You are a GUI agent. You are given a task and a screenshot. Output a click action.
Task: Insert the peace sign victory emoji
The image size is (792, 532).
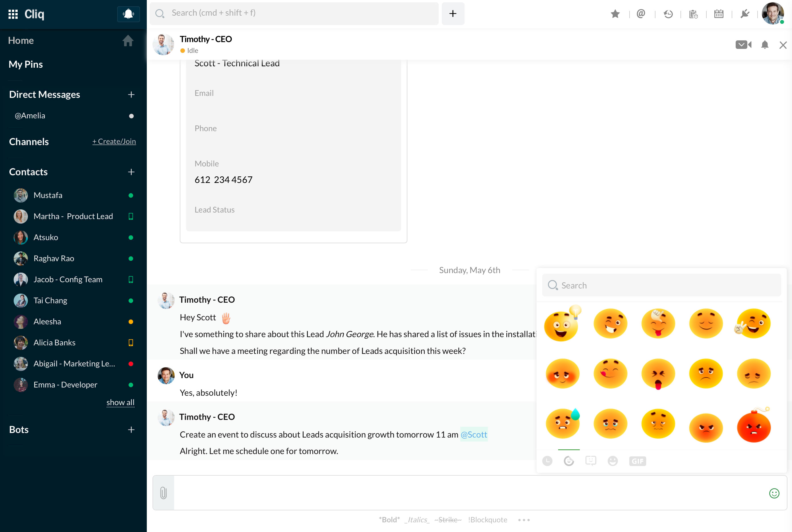point(752,323)
